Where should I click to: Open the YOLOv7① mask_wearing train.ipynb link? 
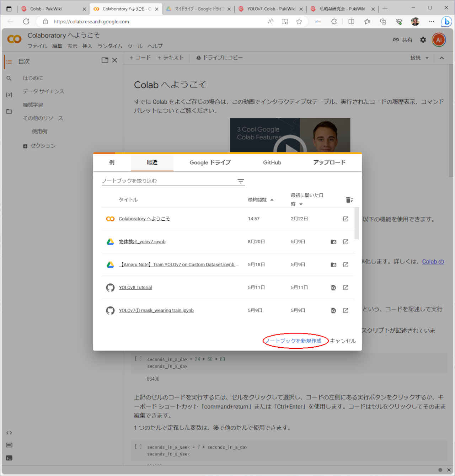tap(156, 310)
